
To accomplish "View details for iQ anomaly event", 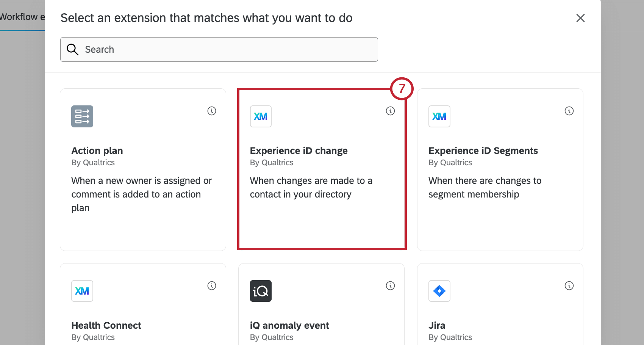I will [x=390, y=285].
